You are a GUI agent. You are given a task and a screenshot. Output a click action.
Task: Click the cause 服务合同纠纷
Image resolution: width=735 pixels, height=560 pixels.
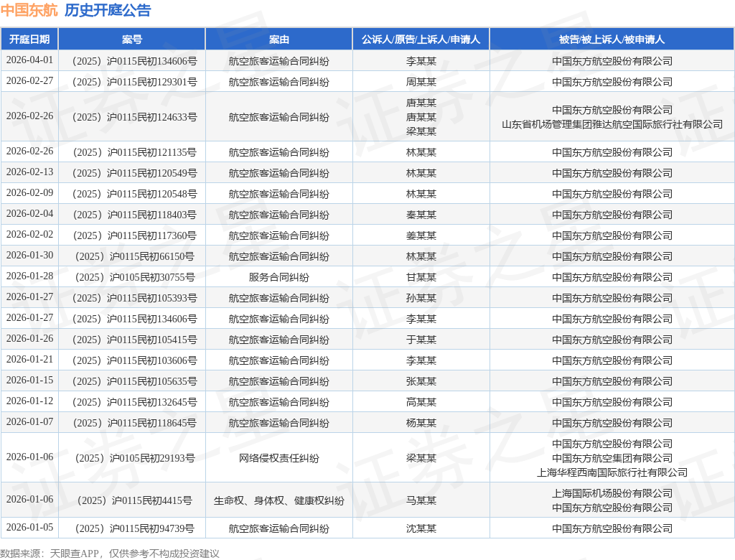click(279, 278)
